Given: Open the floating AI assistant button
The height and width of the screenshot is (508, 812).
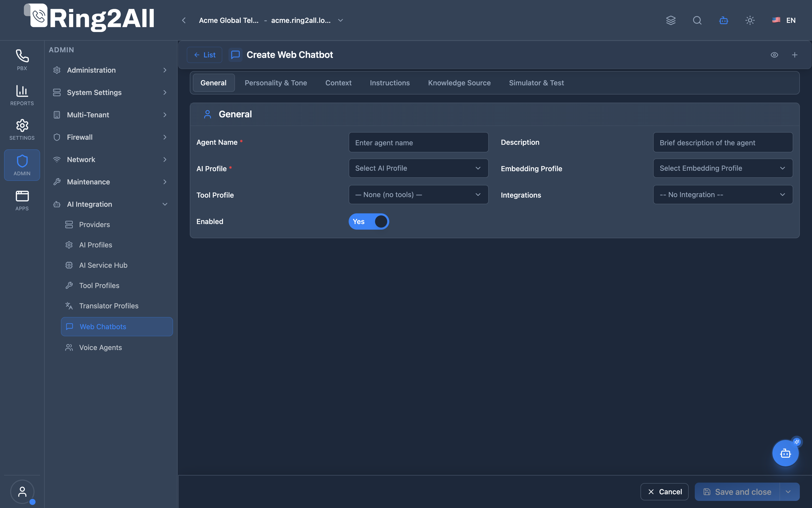Looking at the screenshot, I should (x=785, y=453).
